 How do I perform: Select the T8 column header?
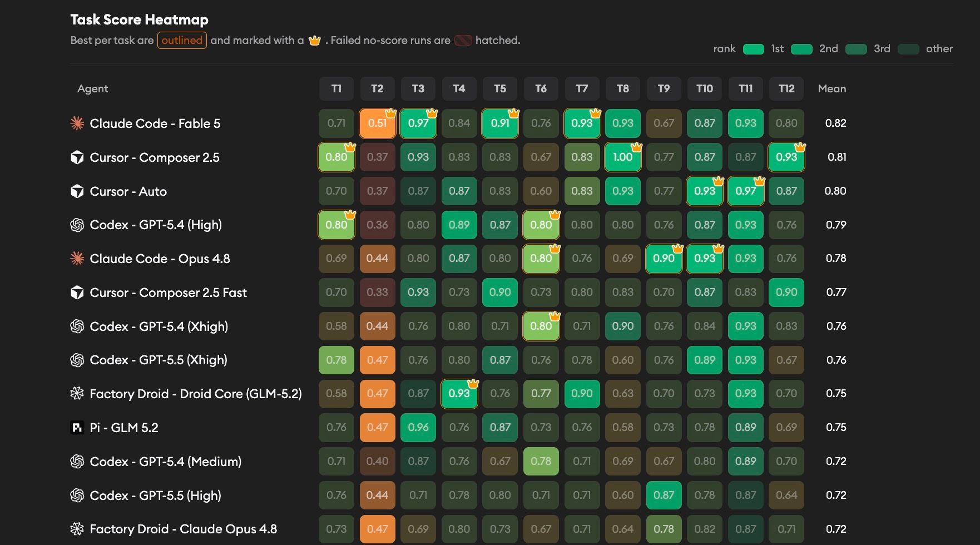623,88
